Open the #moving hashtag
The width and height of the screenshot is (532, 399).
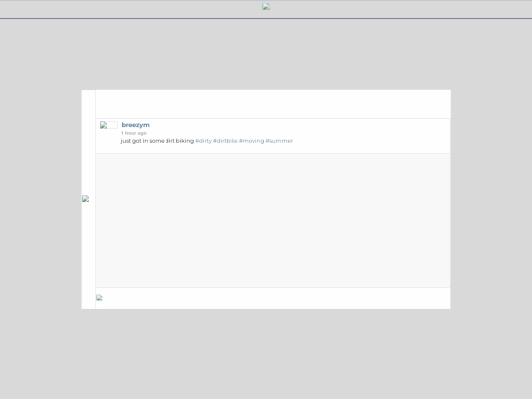pos(252,141)
